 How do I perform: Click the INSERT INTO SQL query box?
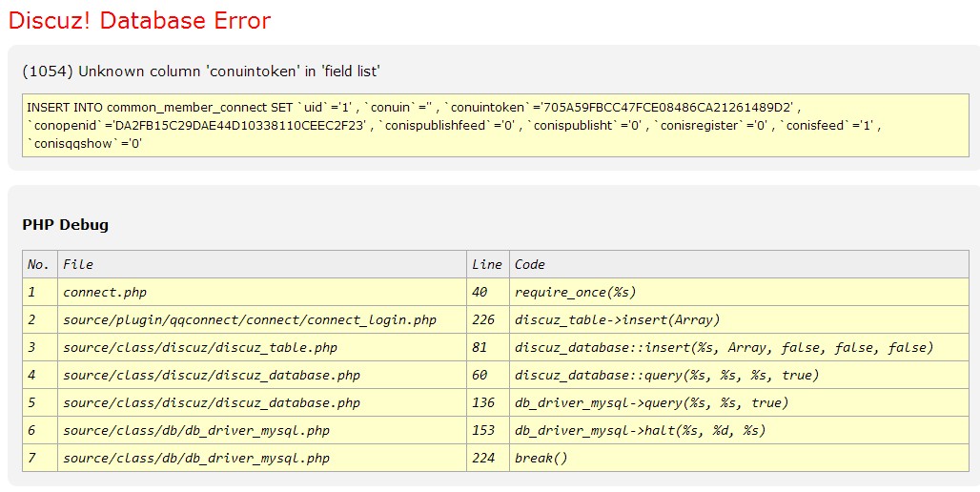click(495, 125)
